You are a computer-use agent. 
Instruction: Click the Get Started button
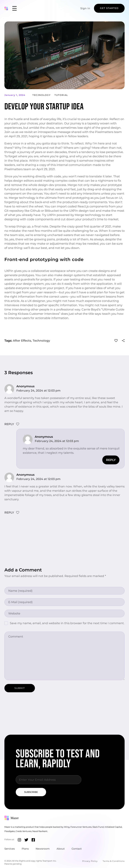[x=109, y=8]
